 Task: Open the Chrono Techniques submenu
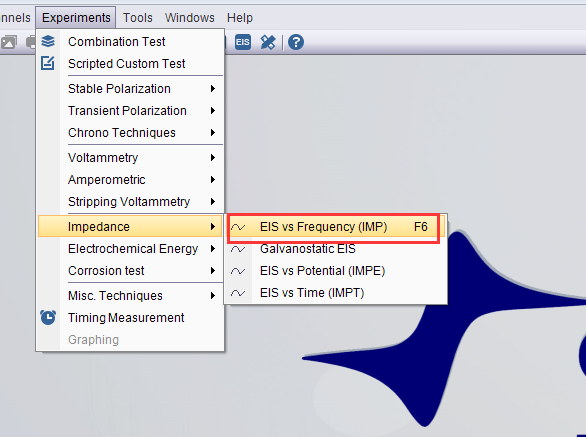pos(130,133)
